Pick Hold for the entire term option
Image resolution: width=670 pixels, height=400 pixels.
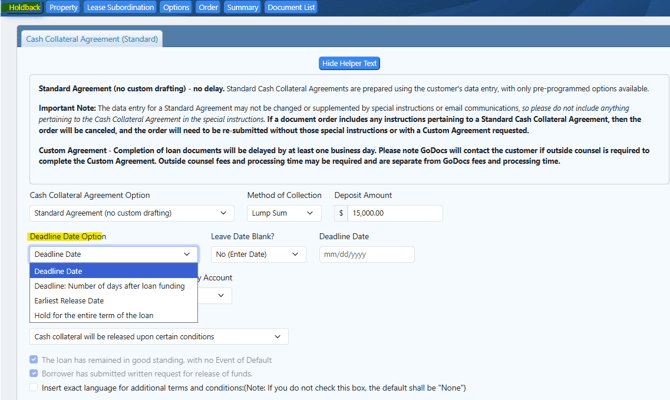click(x=93, y=315)
